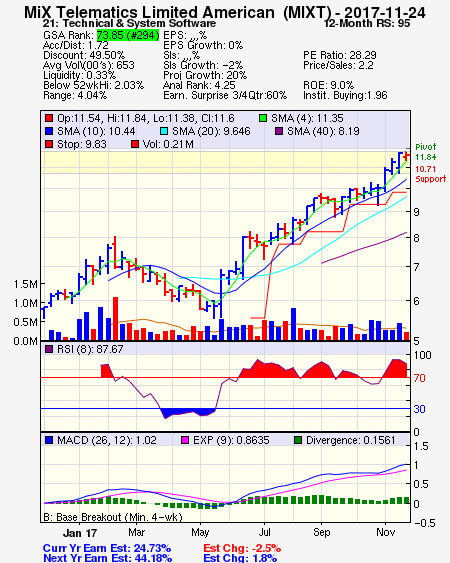Click the Vol: 0.21M legend text
The width and height of the screenshot is (450, 563).
tap(168, 144)
